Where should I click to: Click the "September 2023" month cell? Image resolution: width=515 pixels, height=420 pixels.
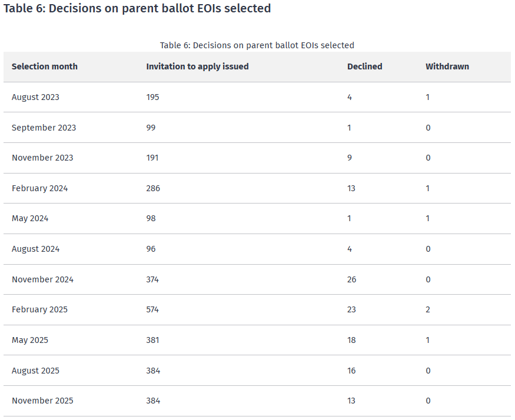[x=44, y=128]
